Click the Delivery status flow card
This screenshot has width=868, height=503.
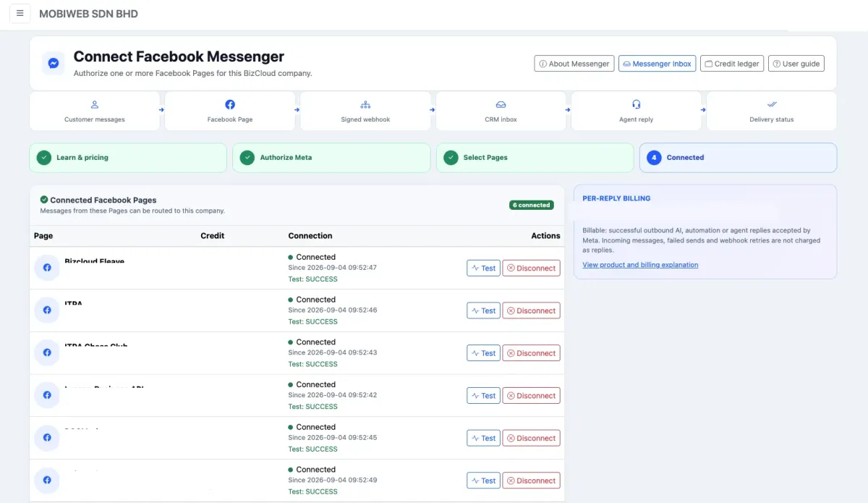[x=772, y=111]
